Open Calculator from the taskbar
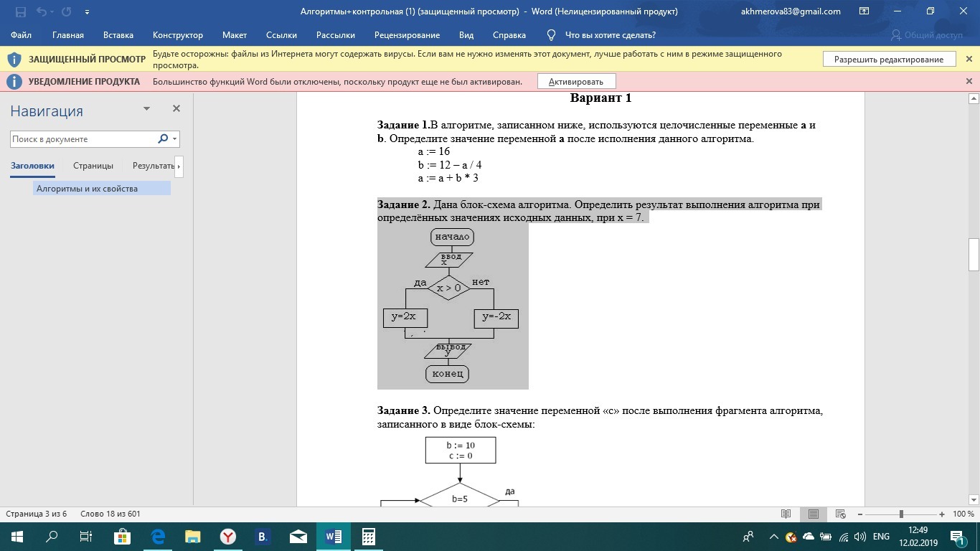Screen dimensions: 980x551 point(368,537)
